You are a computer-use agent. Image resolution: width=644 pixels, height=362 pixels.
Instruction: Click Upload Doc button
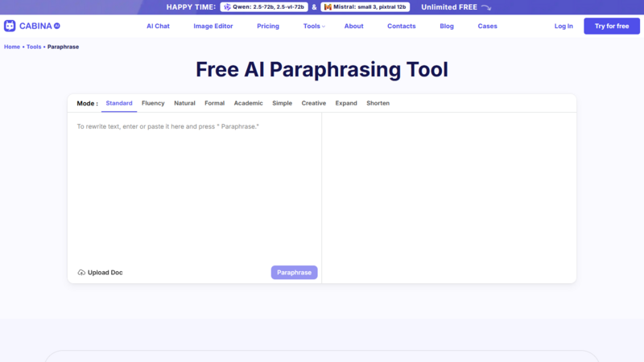tap(100, 273)
